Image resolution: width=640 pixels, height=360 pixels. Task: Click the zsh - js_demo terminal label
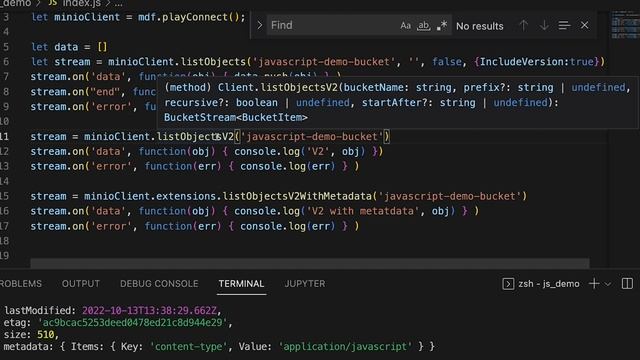point(549,284)
